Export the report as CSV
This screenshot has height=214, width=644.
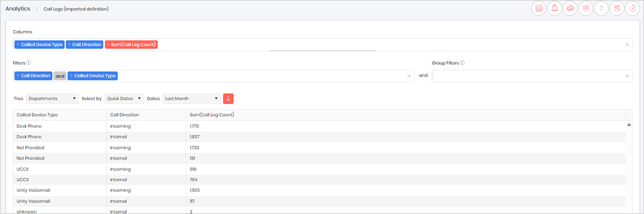point(570,8)
